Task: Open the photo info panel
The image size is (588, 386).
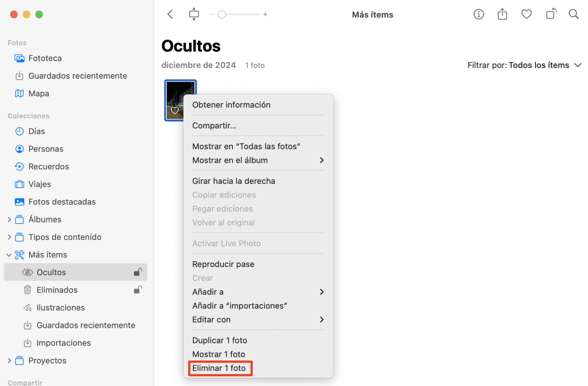Action: click(x=478, y=14)
